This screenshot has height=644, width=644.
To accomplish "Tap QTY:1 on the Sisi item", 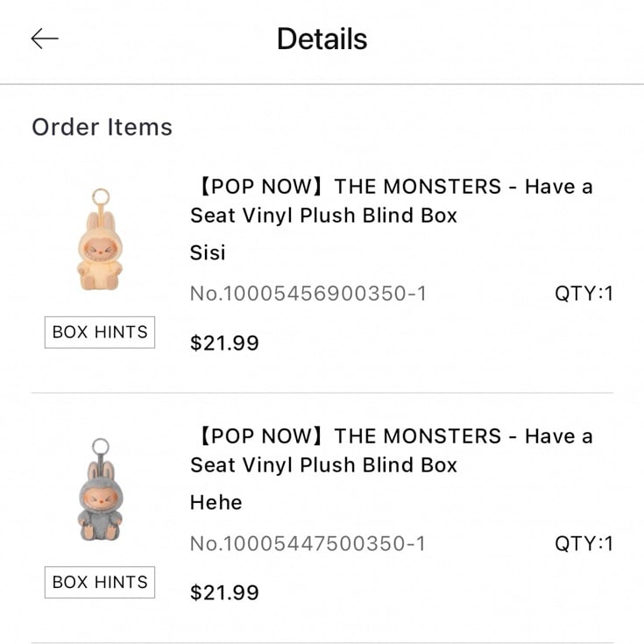I will click(584, 294).
